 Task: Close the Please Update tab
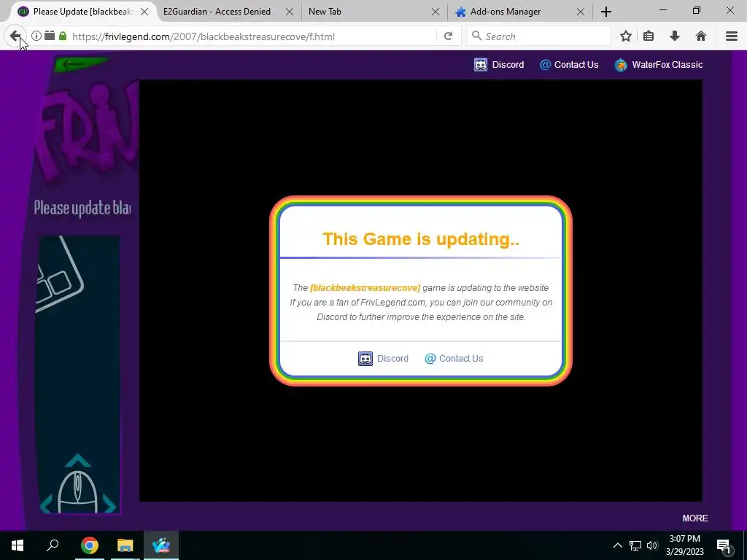144,12
